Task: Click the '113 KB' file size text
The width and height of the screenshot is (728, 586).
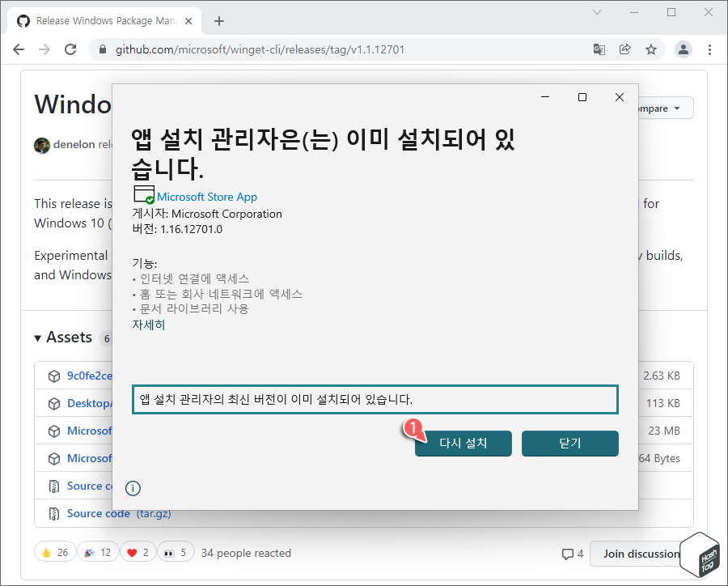Action: point(662,403)
